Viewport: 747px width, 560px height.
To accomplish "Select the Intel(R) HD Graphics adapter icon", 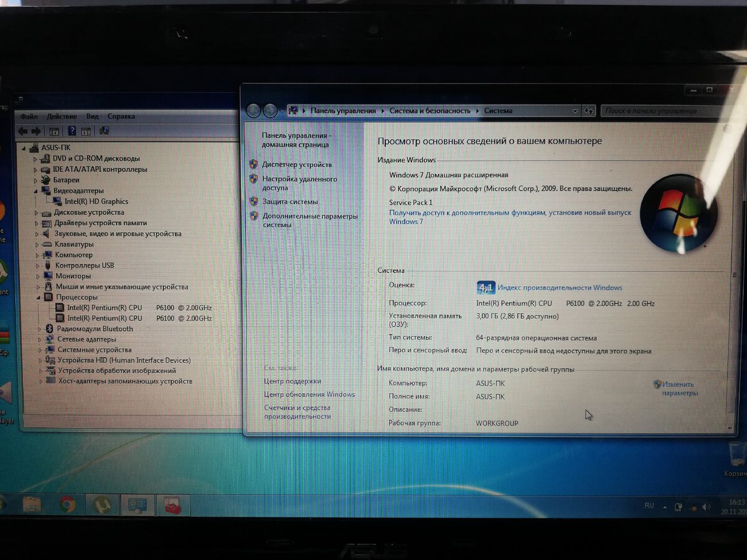I will coord(58,202).
